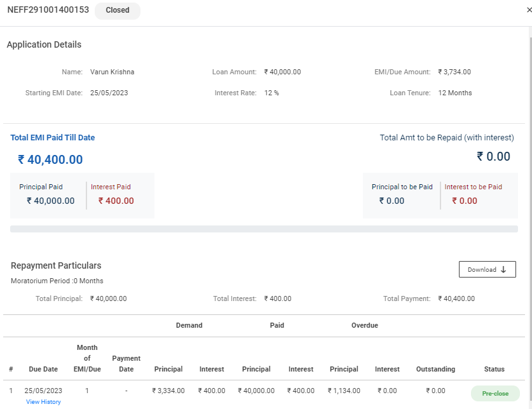Click the Repayment Particulars heading
This screenshot has height=409, width=532.
(56, 265)
